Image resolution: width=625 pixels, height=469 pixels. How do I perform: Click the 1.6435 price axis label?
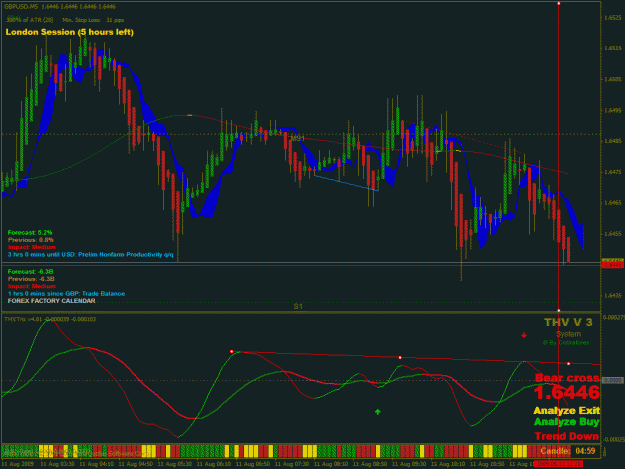pyautogui.click(x=613, y=295)
